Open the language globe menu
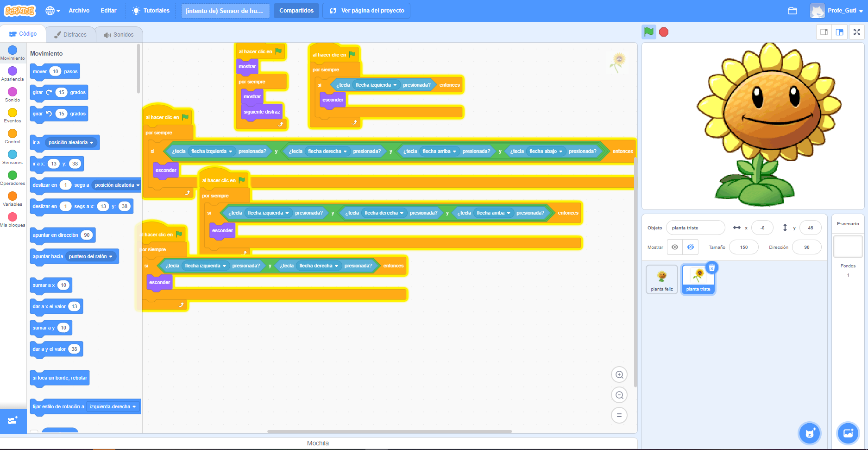Screen dimensions: 868x450 pos(53,11)
